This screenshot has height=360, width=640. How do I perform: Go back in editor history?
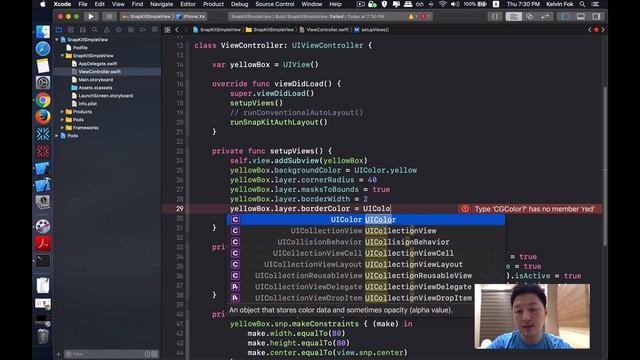pyautogui.click(x=177, y=30)
